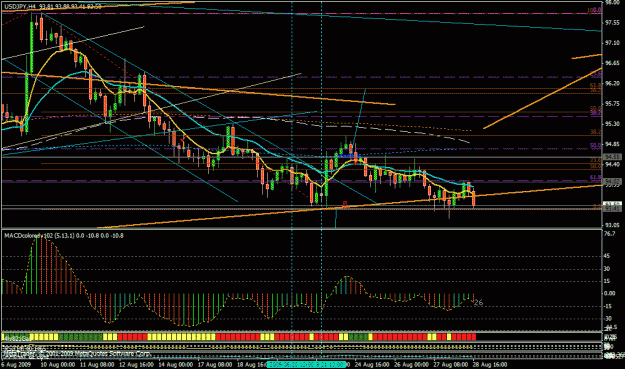Click the 11 Aug 08:00 time label

(x=97, y=365)
